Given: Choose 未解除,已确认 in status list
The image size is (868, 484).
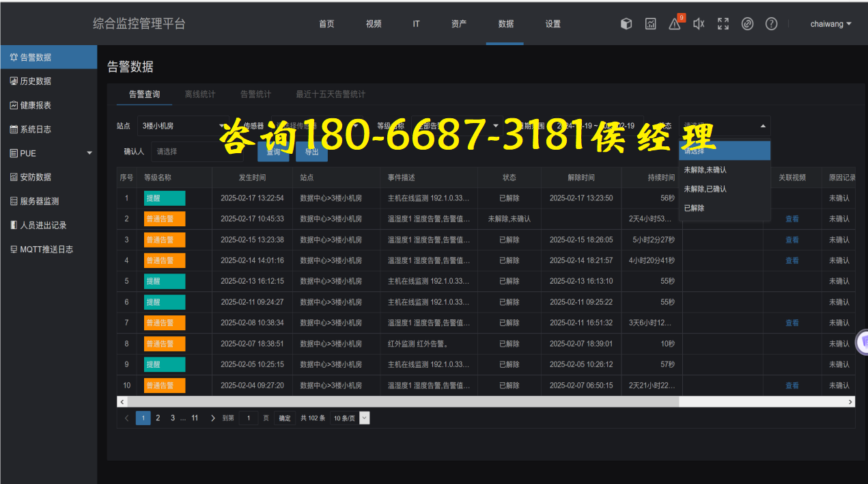Looking at the screenshot, I should (x=725, y=189).
